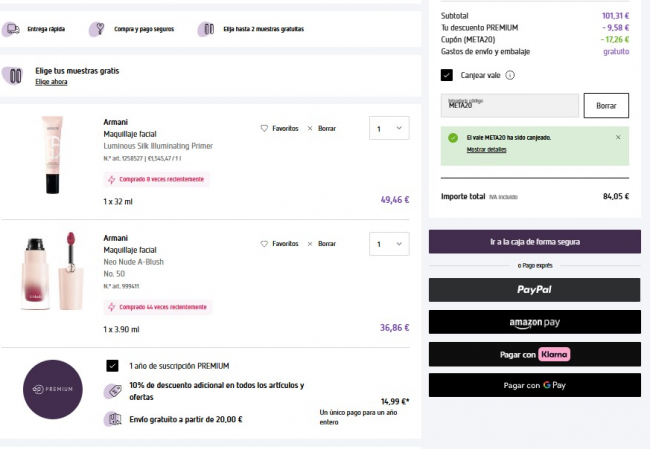Click the free samples icon beside Elige tus muestras
This screenshot has width=650, height=449.
point(13,76)
